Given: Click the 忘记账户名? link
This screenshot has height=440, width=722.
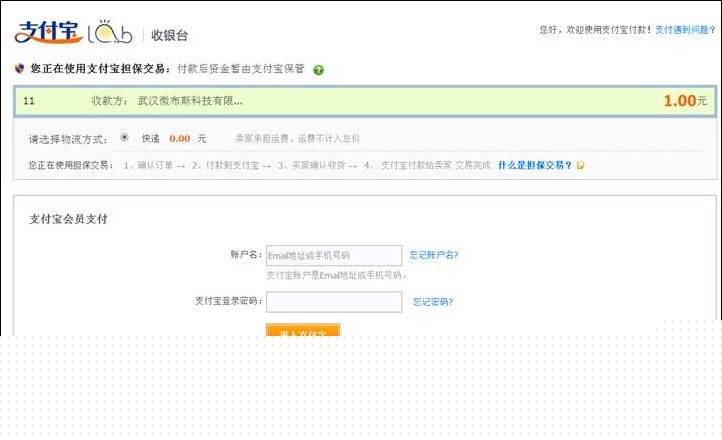Looking at the screenshot, I should pos(434,255).
